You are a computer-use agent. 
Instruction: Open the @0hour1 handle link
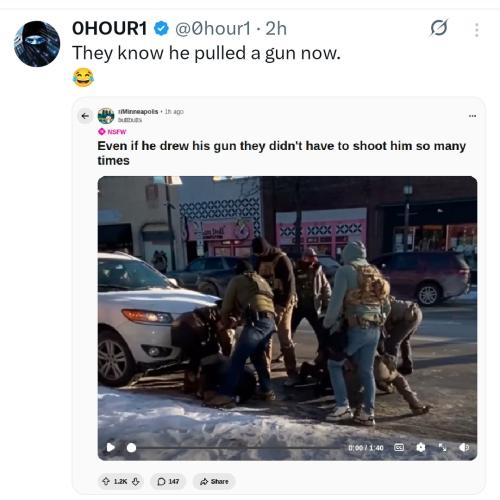[213, 28]
